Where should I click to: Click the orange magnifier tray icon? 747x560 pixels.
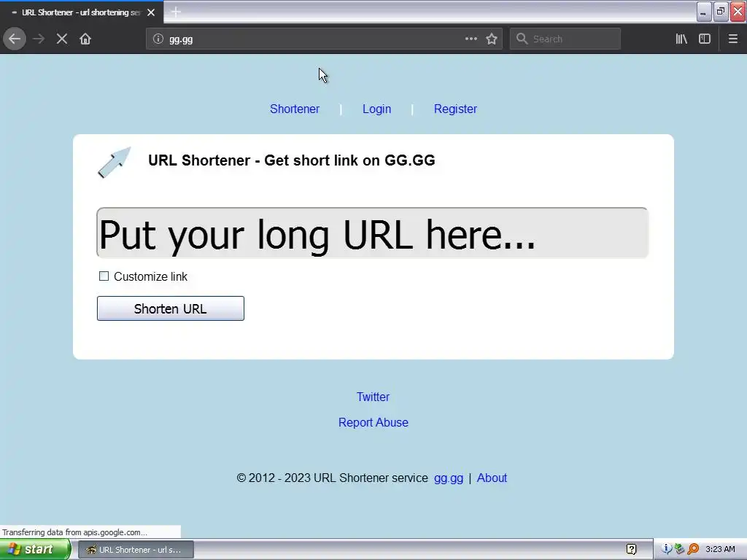693,549
